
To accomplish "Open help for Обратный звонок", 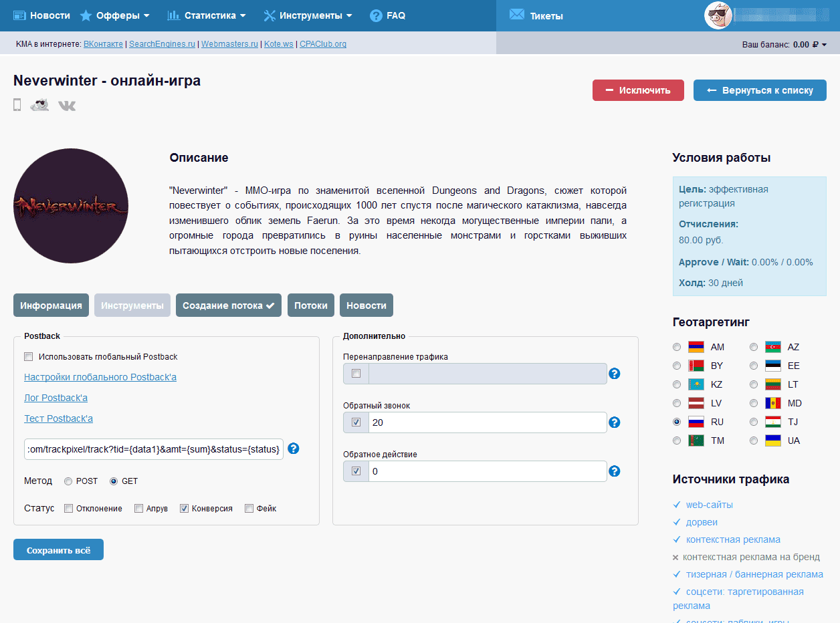I will point(615,422).
